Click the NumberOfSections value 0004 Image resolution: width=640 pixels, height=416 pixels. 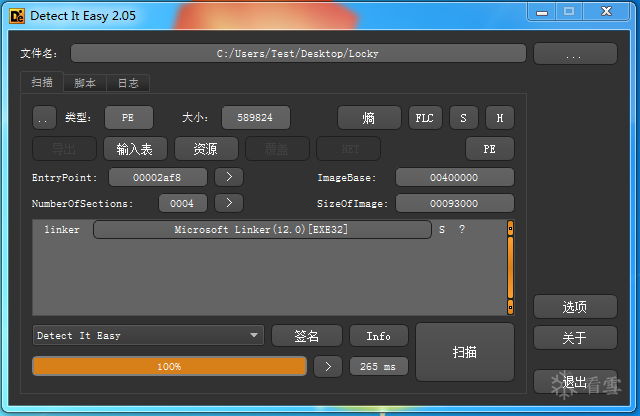(182, 203)
